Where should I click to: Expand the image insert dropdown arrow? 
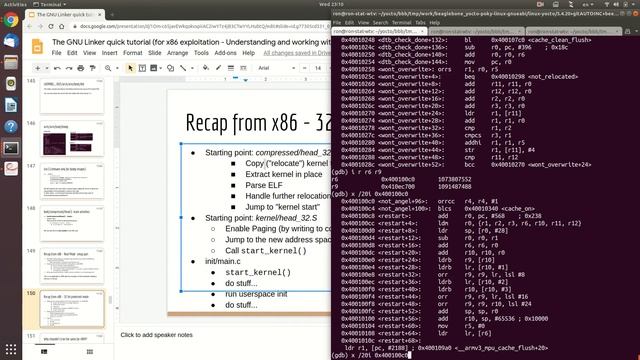[x=160, y=68]
